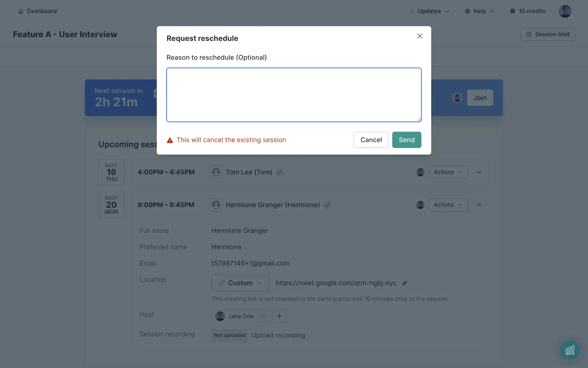This screenshot has width=588, height=368.
Task: Open the Updates menu
Action: 430,11
